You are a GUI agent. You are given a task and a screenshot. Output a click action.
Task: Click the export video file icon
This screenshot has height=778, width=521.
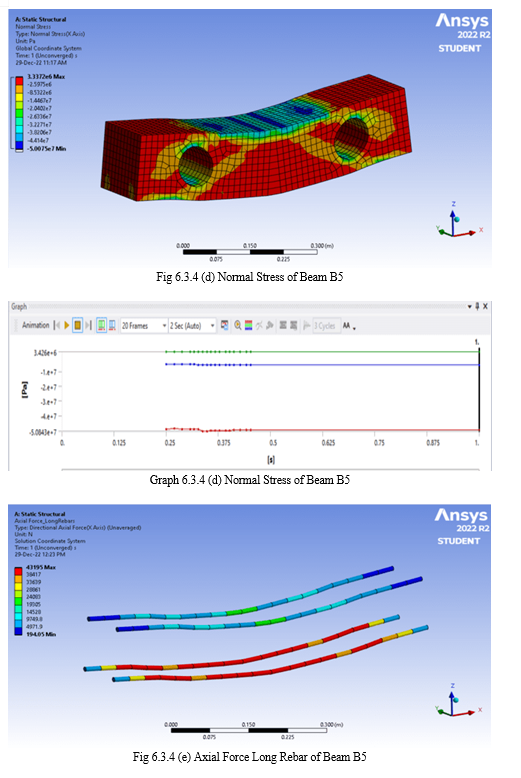[x=225, y=325]
